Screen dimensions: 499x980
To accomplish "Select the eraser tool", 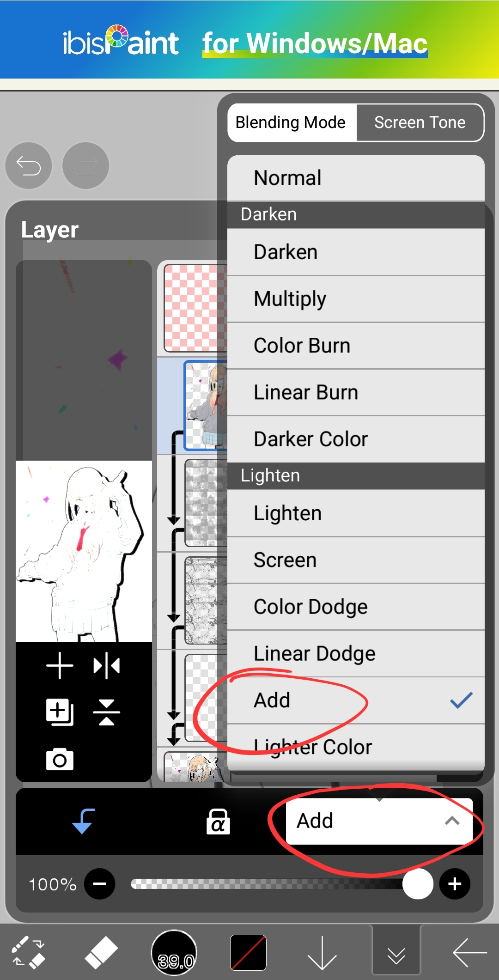I will (101, 952).
